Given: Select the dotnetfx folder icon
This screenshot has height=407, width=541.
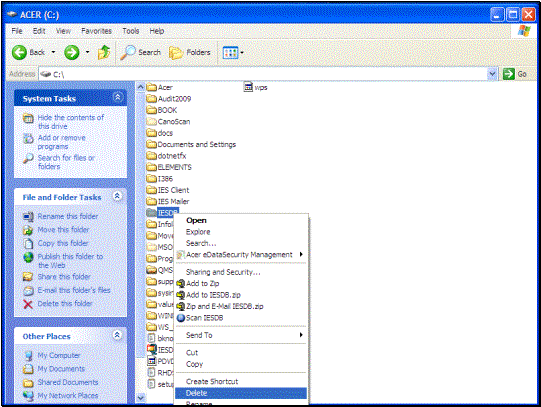Looking at the screenshot, I should [x=151, y=156].
